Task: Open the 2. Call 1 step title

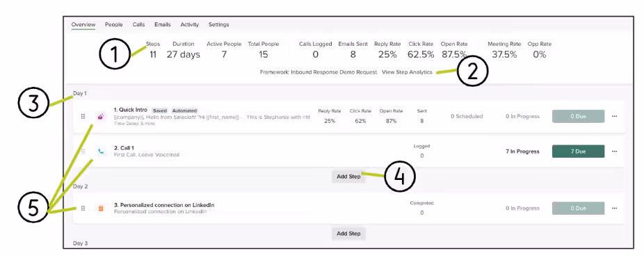Action: point(124,148)
